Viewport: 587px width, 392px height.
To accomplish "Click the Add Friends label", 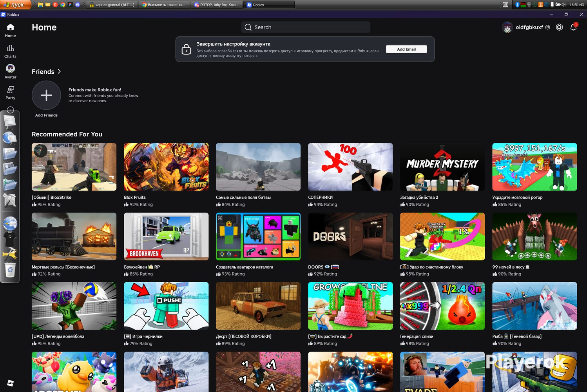I will [x=46, y=115].
